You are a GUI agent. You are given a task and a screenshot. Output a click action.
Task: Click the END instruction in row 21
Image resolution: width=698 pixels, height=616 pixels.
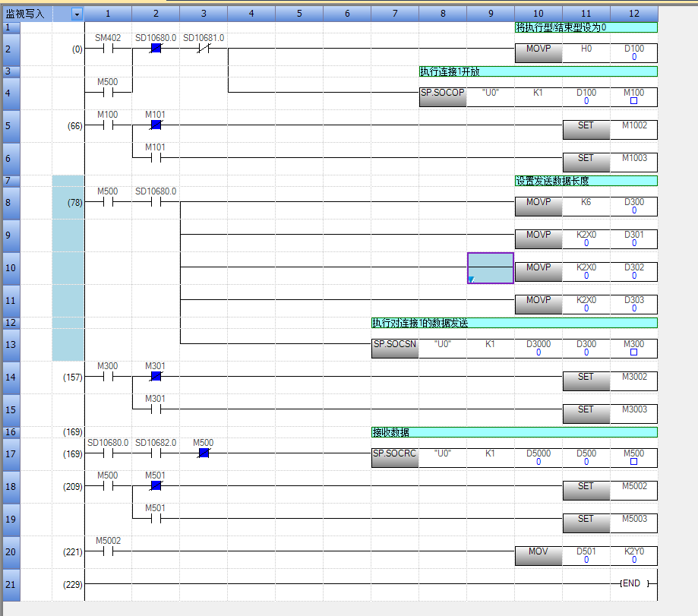633,584
